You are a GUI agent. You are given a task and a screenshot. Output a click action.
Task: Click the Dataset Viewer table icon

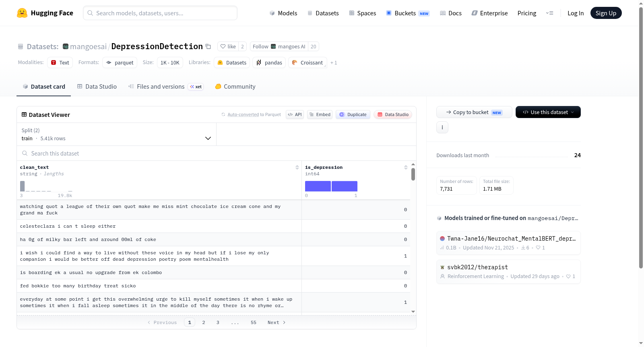tap(24, 114)
